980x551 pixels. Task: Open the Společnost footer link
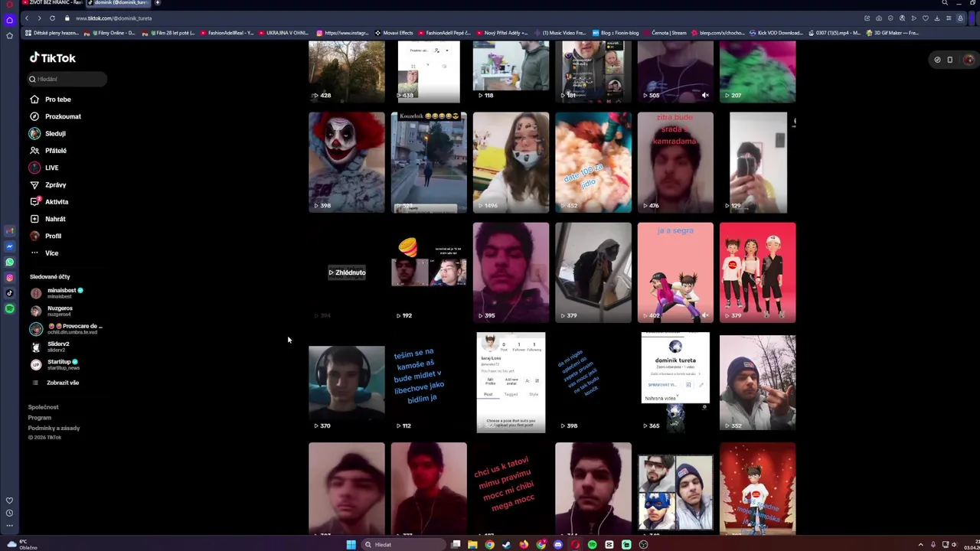pyautogui.click(x=43, y=407)
